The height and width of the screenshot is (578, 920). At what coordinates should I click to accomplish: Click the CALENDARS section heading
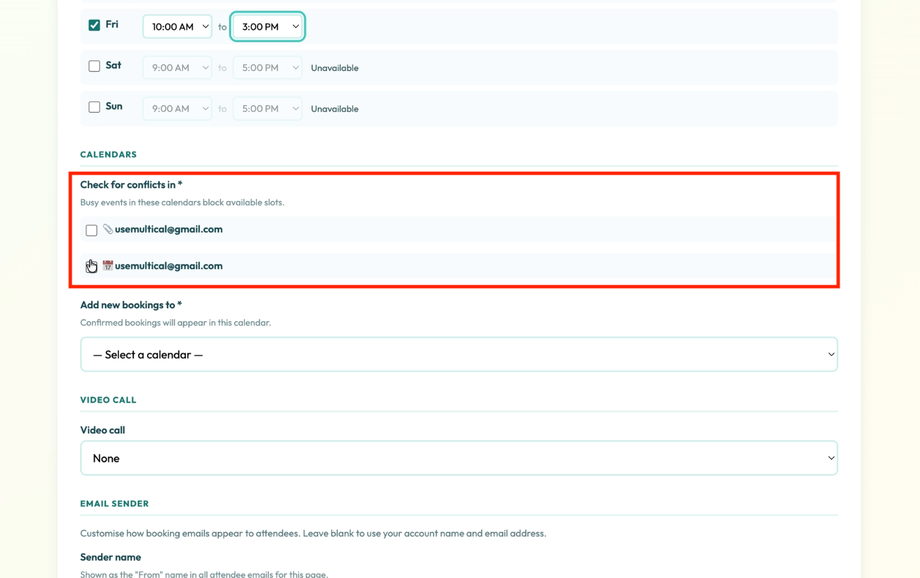pos(109,154)
